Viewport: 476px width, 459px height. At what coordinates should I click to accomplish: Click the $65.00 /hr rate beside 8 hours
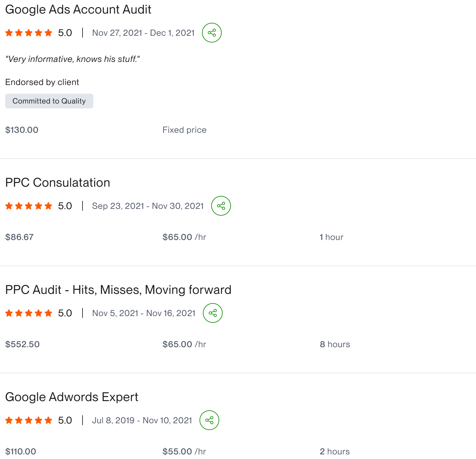coord(184,344)
